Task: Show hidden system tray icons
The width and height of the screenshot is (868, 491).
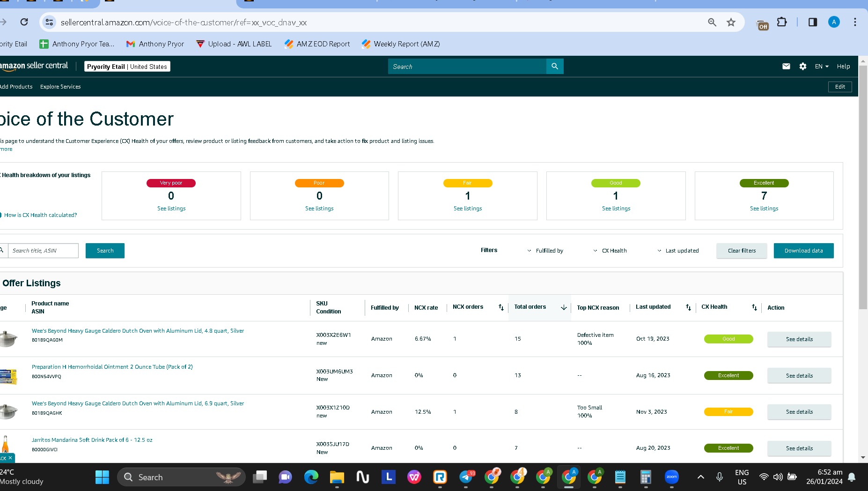Action: click(701, 477)
